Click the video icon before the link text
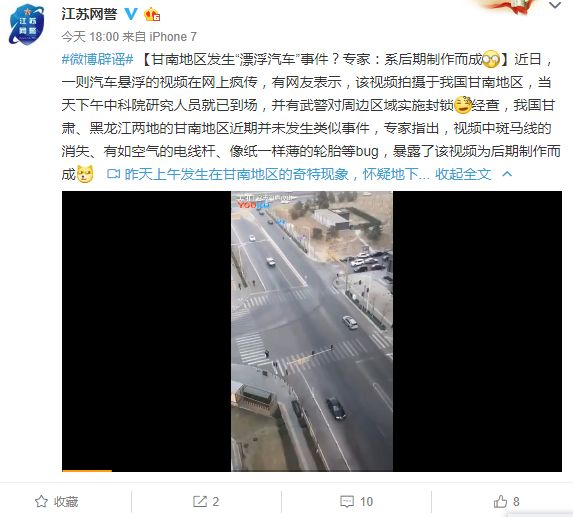This screenshot has width=573, height=517. [114, 174]
